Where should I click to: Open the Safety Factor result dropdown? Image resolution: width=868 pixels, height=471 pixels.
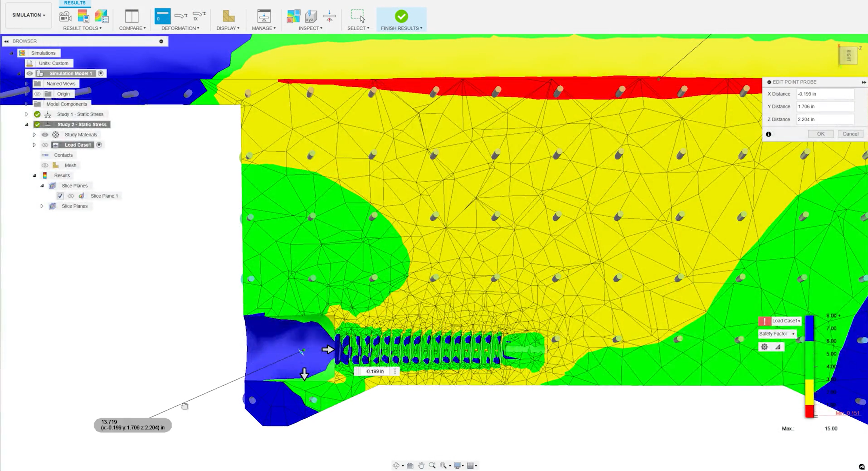pos(777,334)
